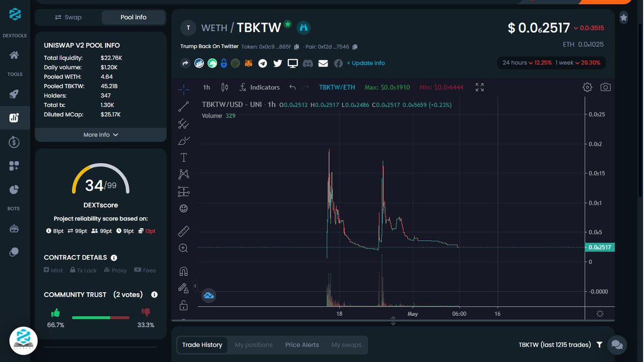Open candlestick chart style dropdown
This screenshot has width=644, height=362.
(225, 87)
